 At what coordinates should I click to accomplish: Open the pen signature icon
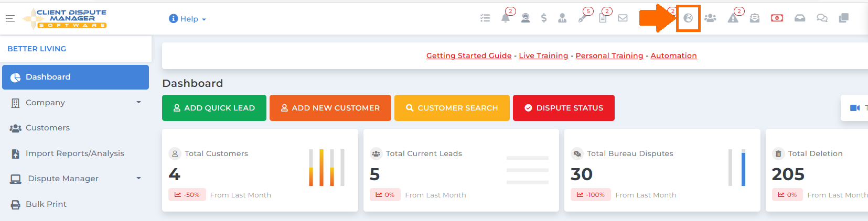point(583,18)
